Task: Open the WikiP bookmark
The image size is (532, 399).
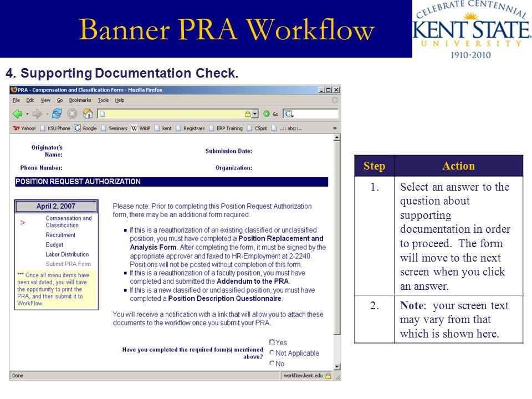Action: [141, 128]
